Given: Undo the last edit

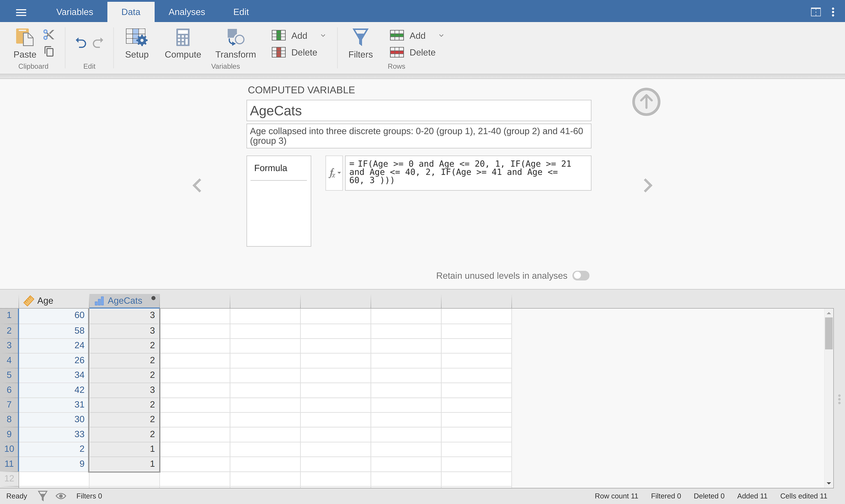Looking at the screenshot, I should point(81,43).
